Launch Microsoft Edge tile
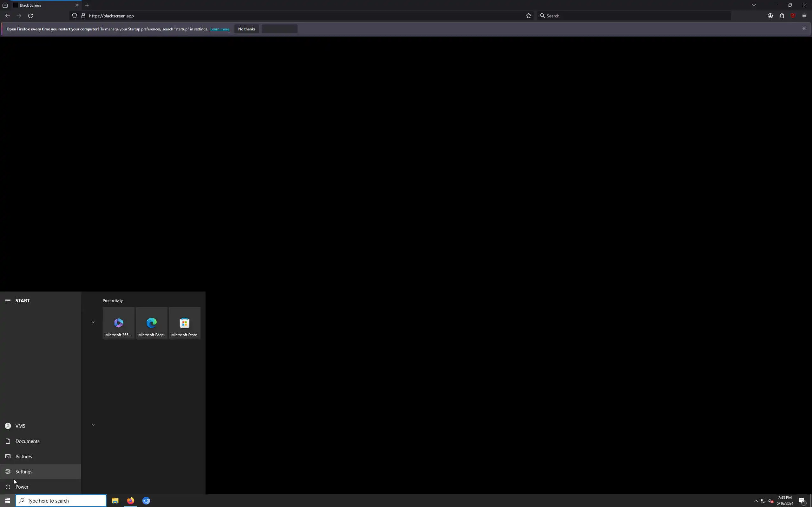812x507 pixels. point(151,323)
